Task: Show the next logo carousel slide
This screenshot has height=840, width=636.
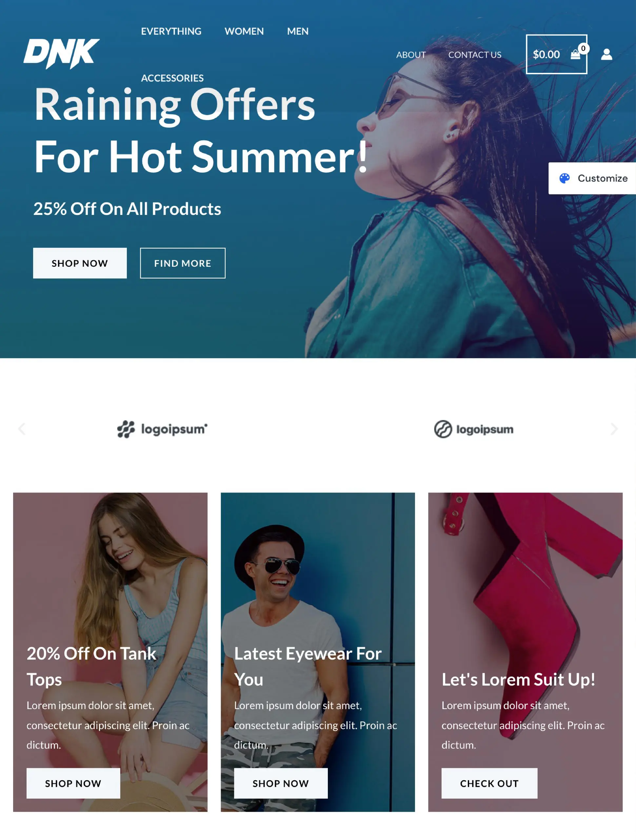Action: (x=614, y=429)
